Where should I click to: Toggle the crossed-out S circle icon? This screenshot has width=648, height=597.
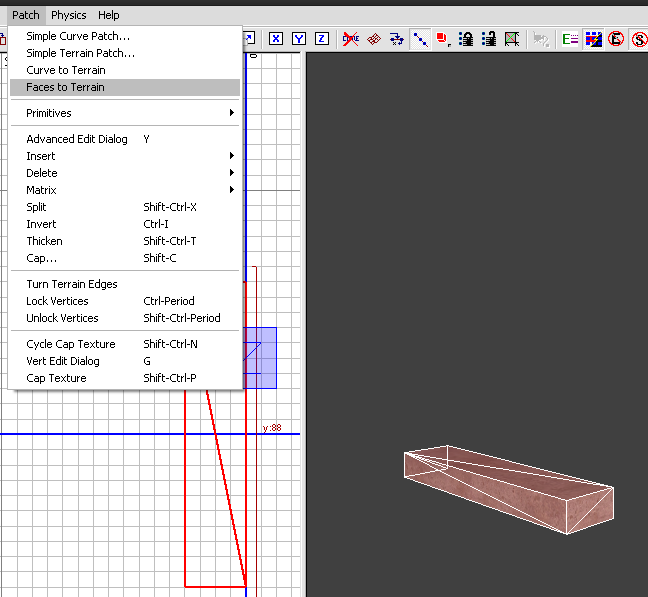pos(639,39)
